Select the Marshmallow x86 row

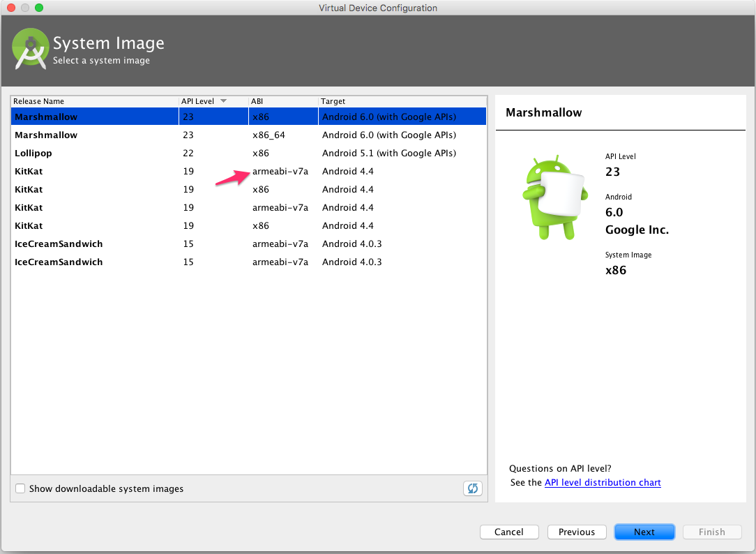point(248,117)
